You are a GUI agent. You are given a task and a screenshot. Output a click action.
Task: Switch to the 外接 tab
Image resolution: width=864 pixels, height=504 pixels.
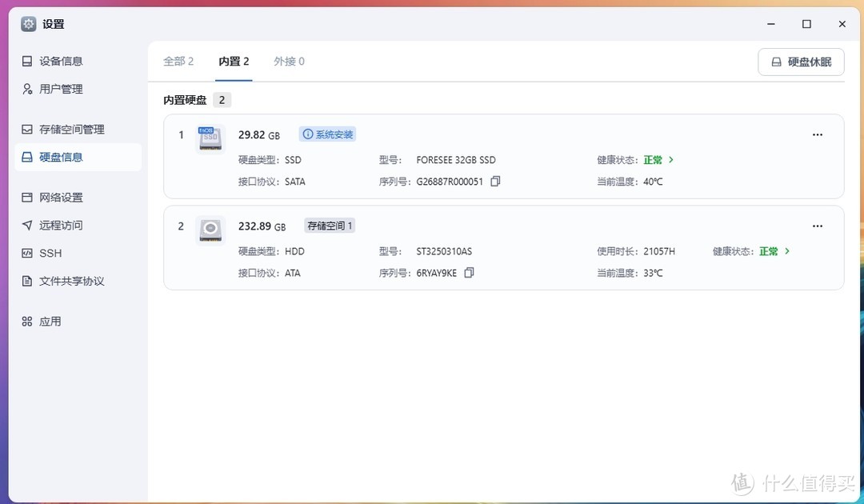[x=289, y=61]
